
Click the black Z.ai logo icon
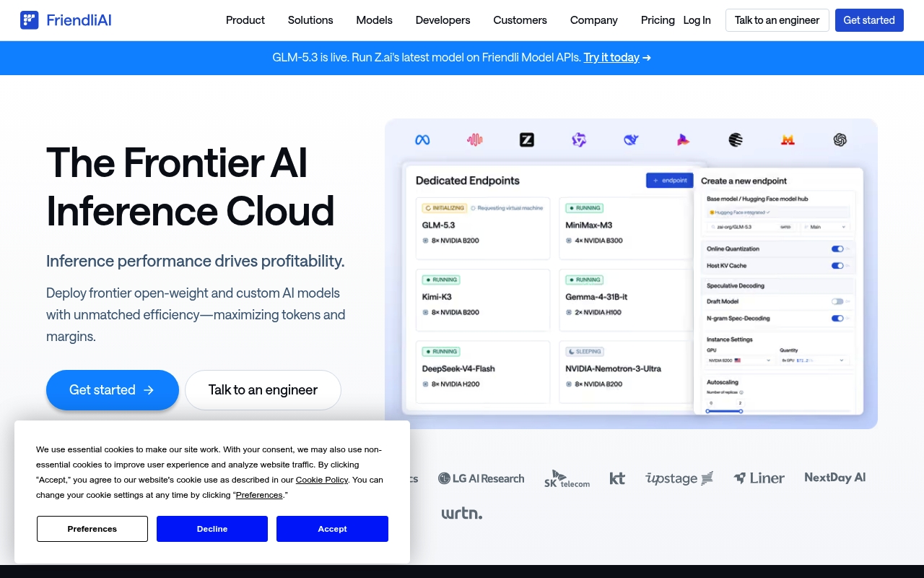pyautogui.click(x=527, y=140)
